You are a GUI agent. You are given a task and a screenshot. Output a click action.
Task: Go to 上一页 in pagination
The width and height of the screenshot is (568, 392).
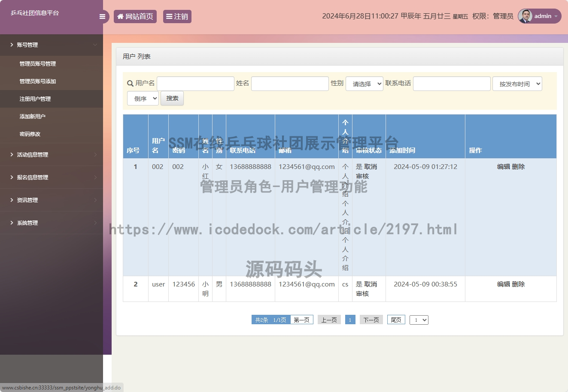tap(329, 320)
